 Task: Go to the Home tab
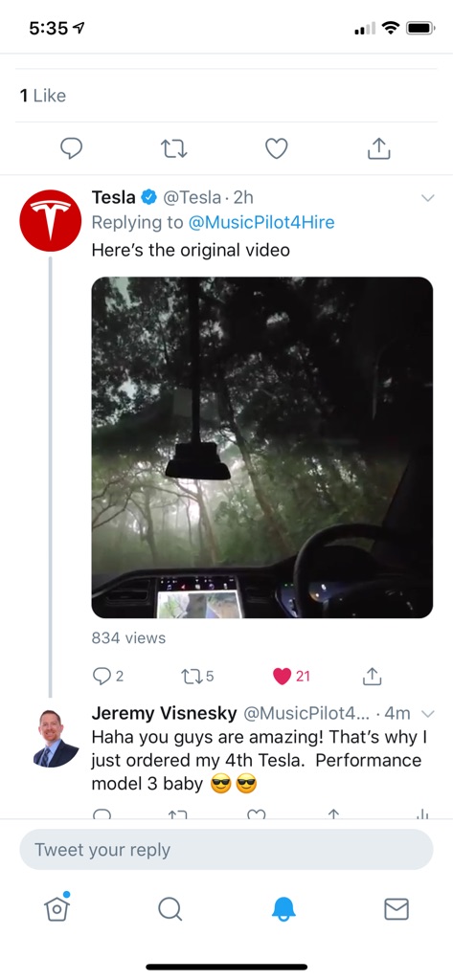57,908
